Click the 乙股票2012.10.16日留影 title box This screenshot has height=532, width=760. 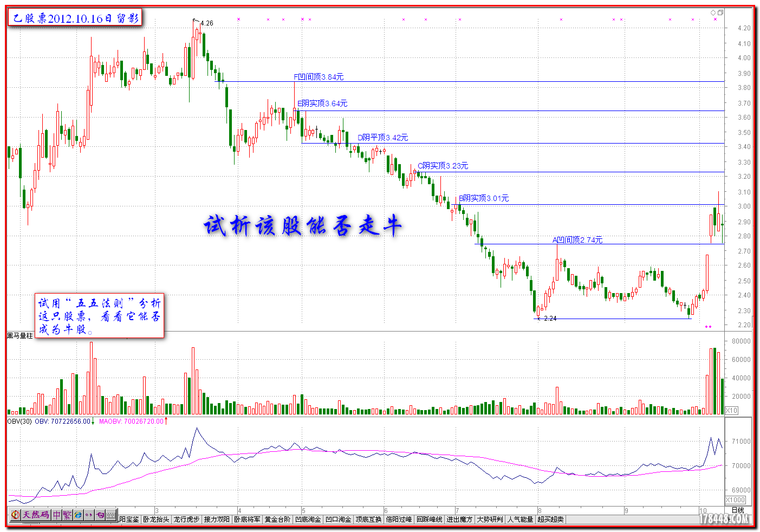click(x=75, y=18)
